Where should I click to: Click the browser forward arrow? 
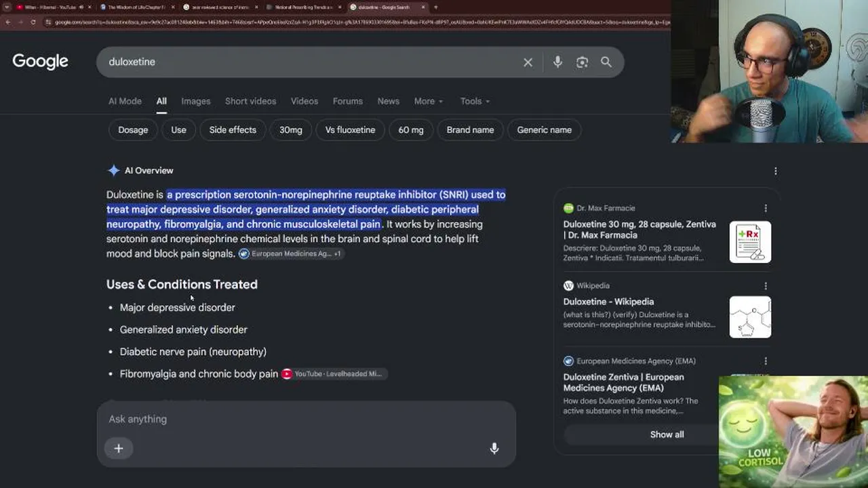(20, 22)
